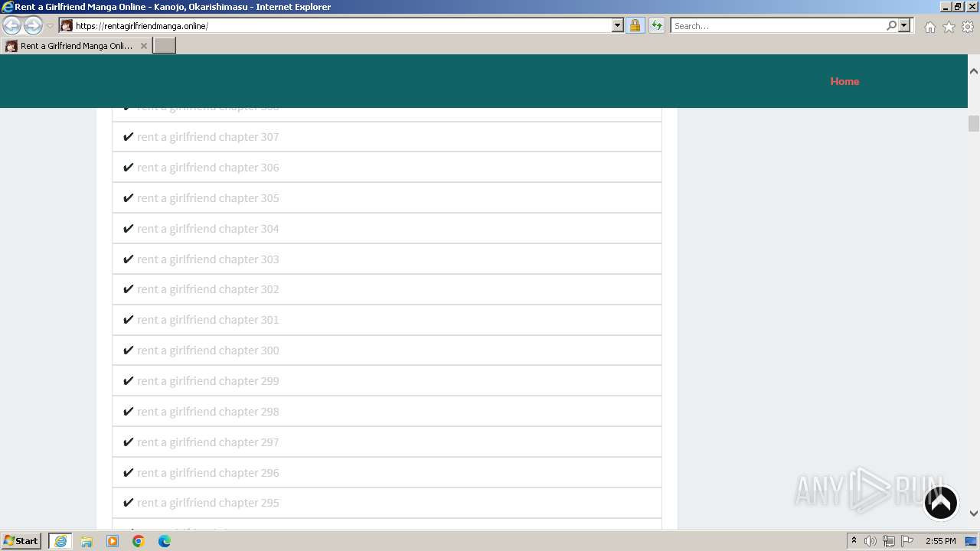Click the scrollbar up arrow
980x551 pixels.
tap(974, 71)
